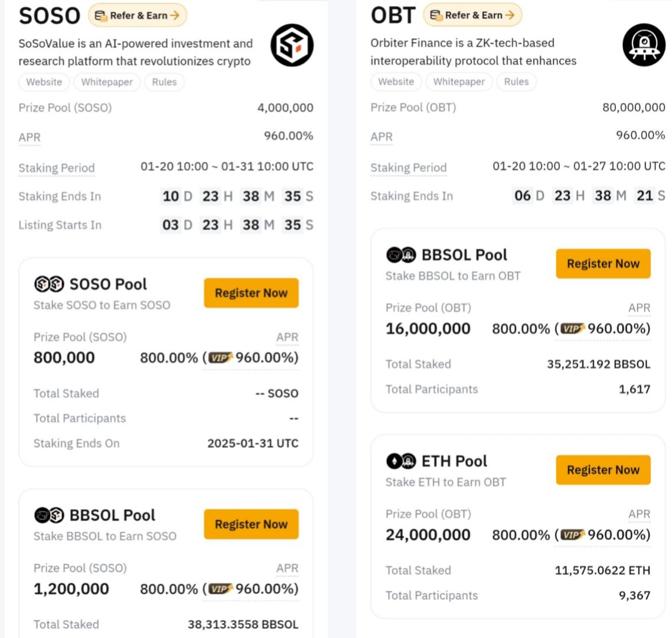Viewport: 672px width, 638px height.
Task: Click the APR label under SOSO header
Action: coord(30,137)
